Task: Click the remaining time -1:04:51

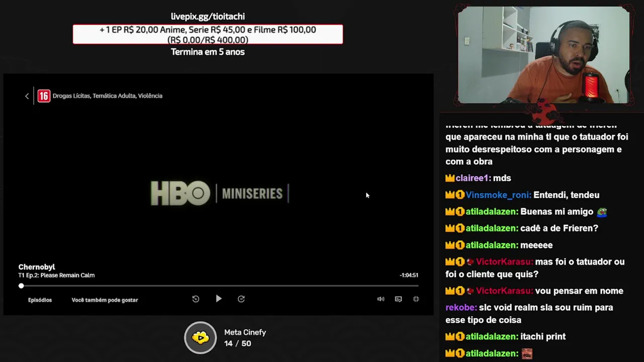Action: [409, 276]
